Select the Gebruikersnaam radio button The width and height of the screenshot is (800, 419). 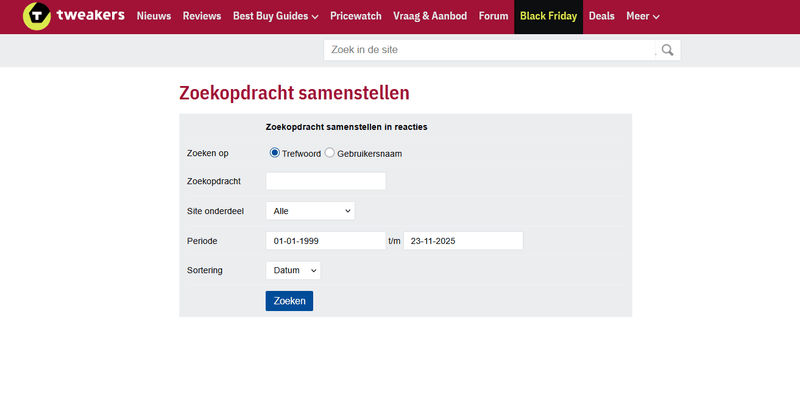coord(330,153)
